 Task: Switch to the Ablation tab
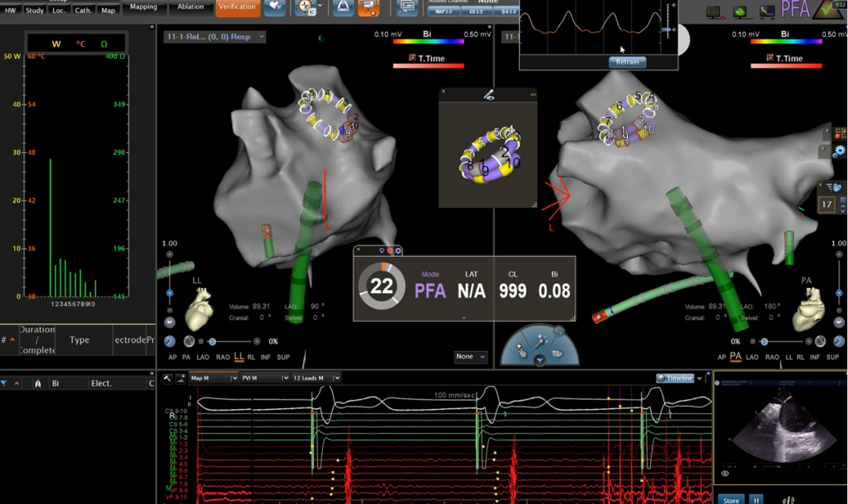pos(190,8)
